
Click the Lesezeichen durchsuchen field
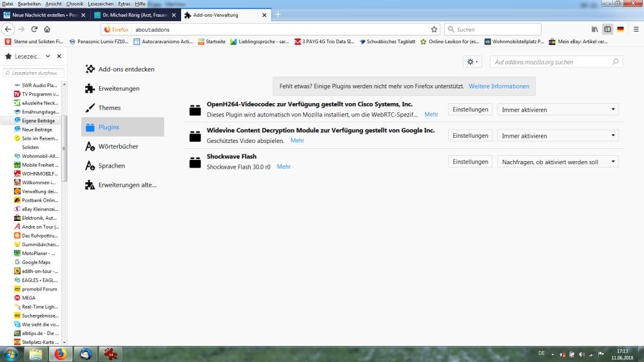coord(34,73)
